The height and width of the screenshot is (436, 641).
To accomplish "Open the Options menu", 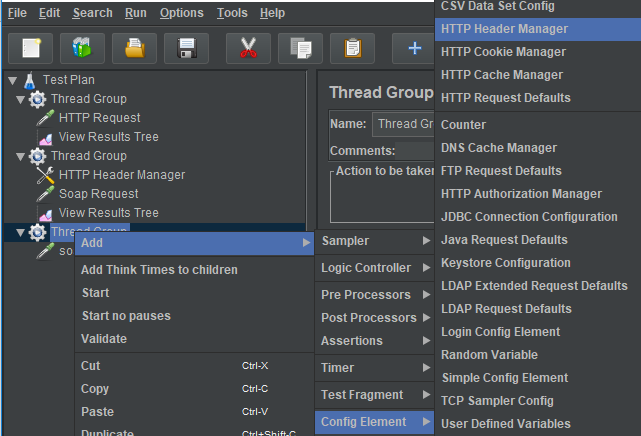I will point(182,13).
